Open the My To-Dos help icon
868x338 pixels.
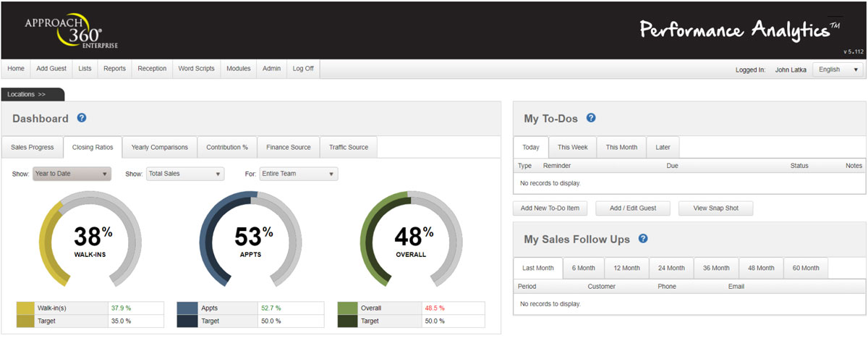click(591, 118)
